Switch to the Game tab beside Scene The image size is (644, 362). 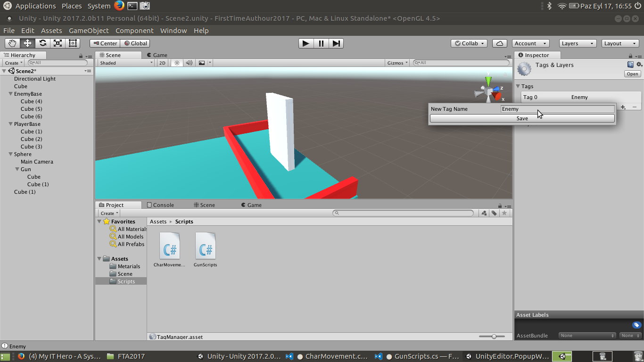coord(157,55)
